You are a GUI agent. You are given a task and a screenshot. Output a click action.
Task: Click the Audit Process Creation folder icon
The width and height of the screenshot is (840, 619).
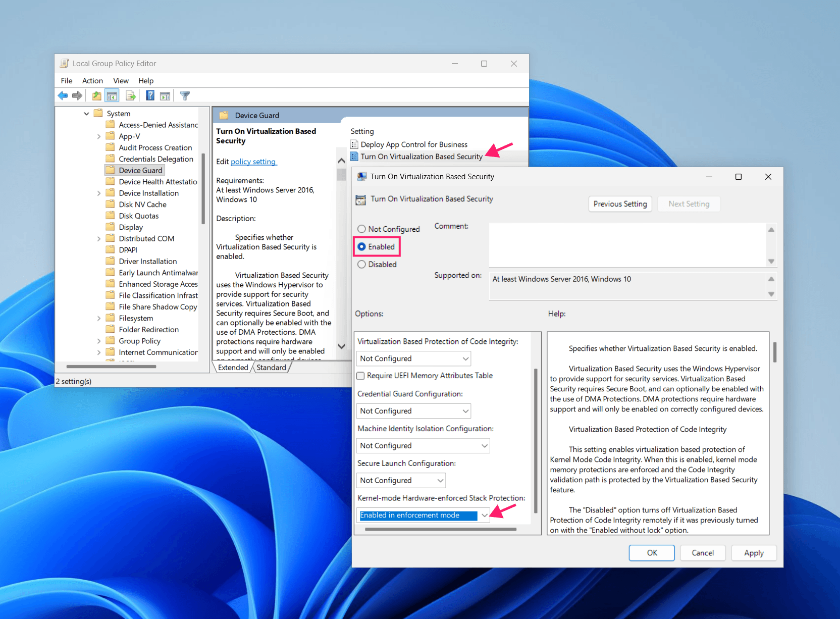pos(110,147)
